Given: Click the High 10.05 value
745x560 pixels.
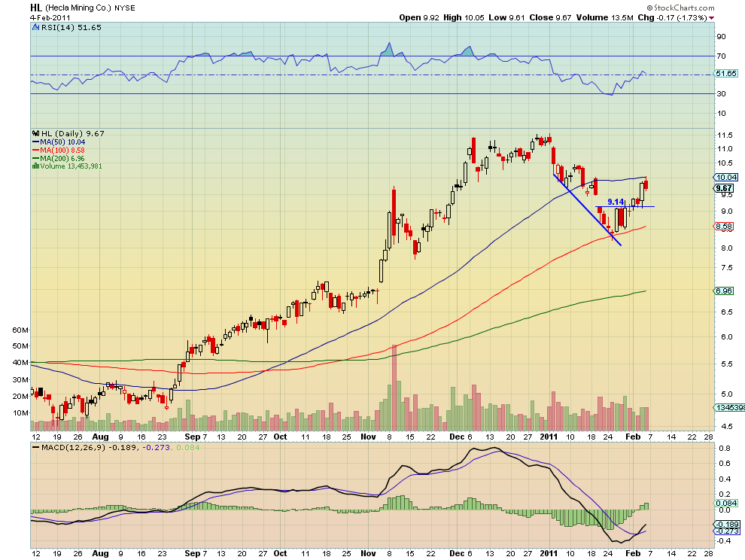Looking at the screenshot, I should [464, 17].
